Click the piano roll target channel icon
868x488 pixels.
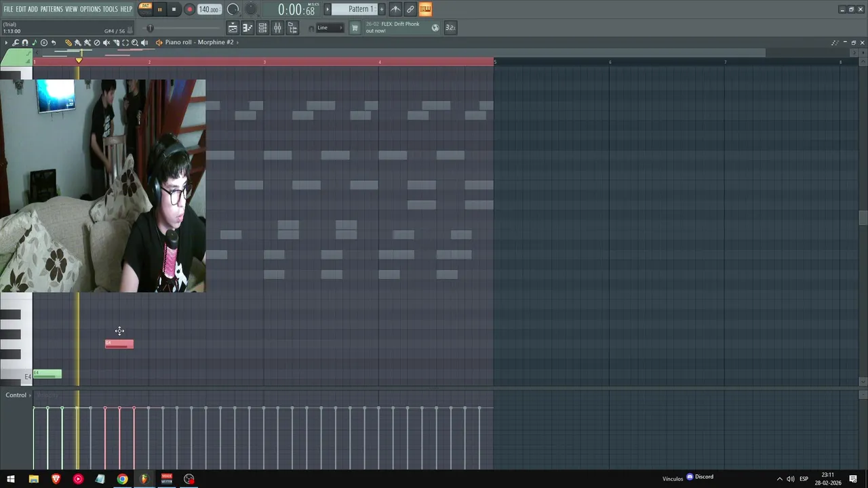44,43
